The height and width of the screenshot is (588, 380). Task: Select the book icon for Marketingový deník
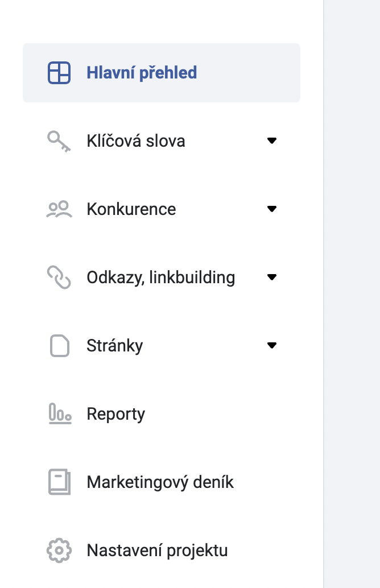[59, 482]
